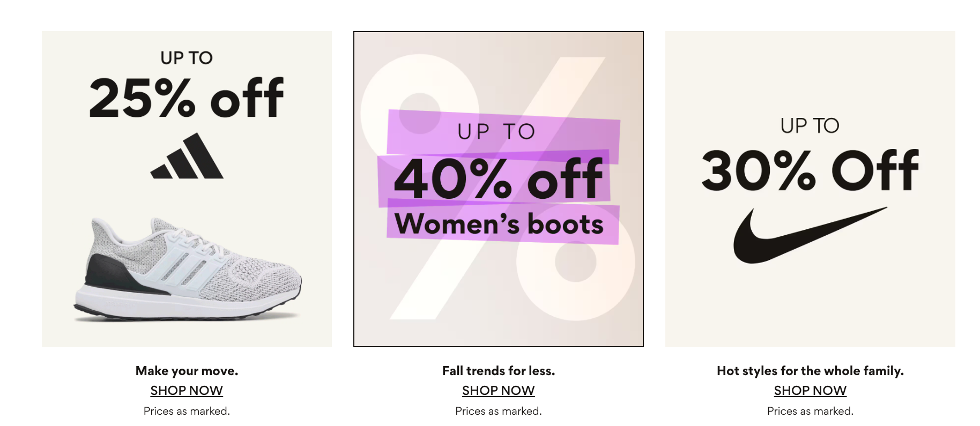Click Prices as marked under Adidas offer
Screen dimensions: 980x426
(187, 411)
